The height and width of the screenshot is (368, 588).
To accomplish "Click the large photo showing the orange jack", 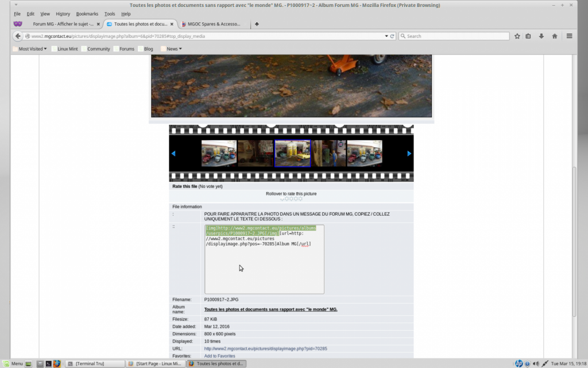I will (x=291, y=86).
